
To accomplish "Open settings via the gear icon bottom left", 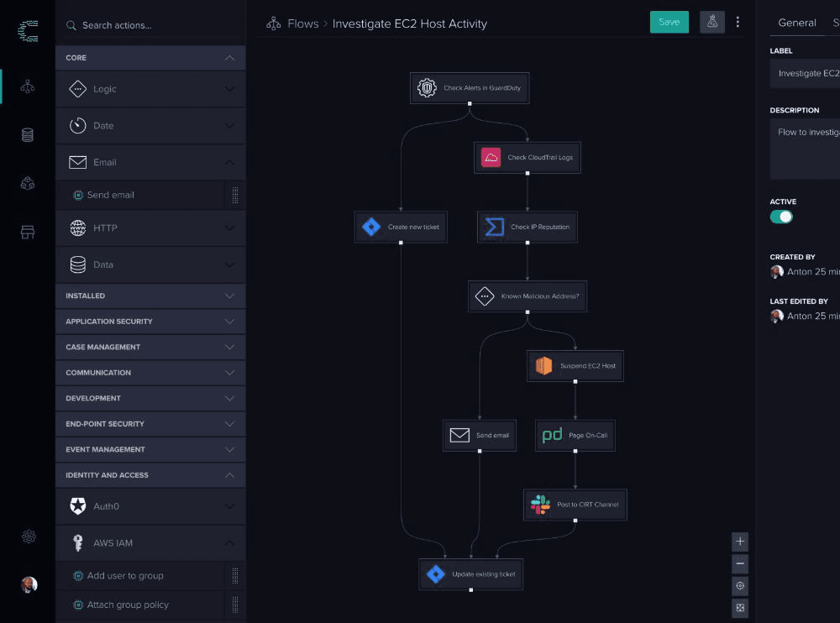I will (29, 537).
